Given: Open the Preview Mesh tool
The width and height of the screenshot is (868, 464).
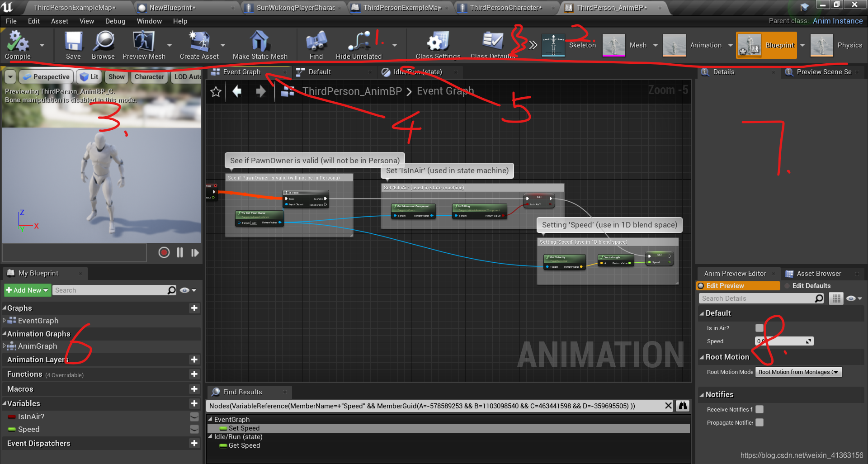Looking at the screenshot, I should (144, 45).
